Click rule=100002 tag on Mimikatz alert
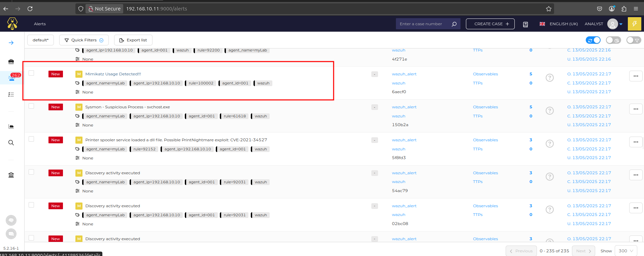The image size is (644, 256). 201,83
